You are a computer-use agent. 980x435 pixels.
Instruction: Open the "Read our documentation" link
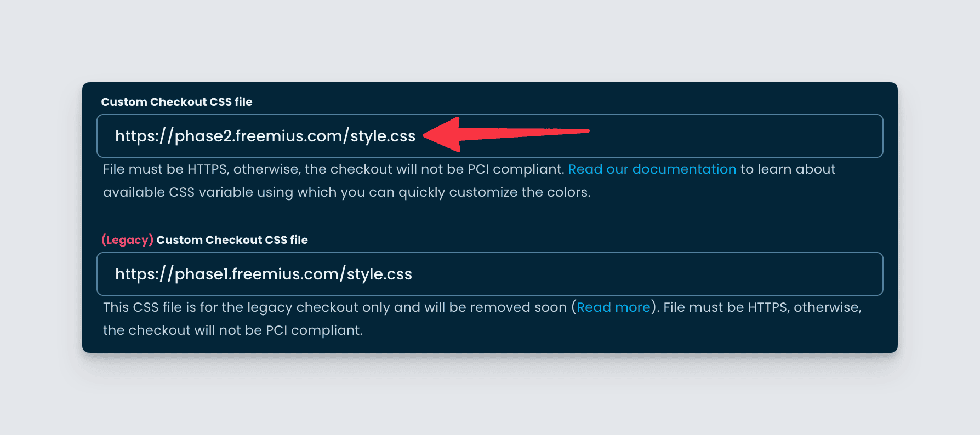click(652, 169)
